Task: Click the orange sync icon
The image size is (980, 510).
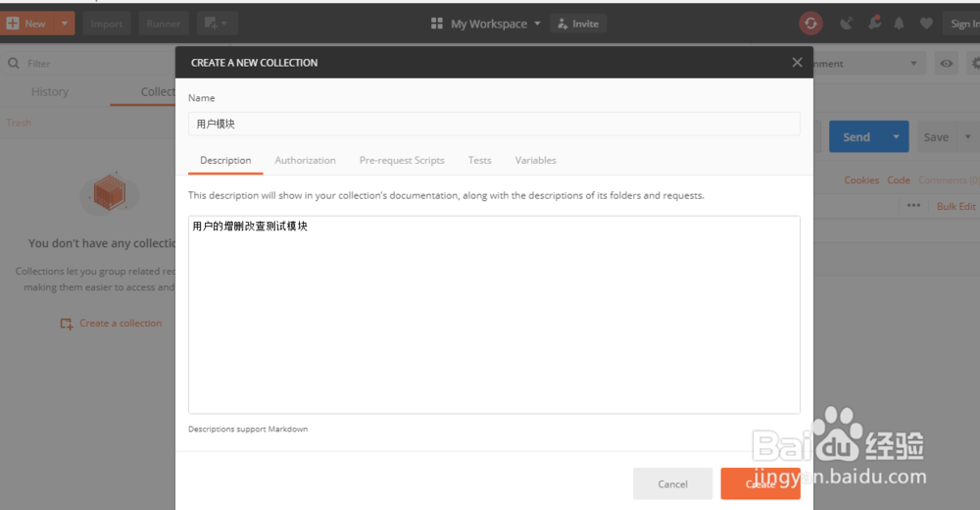Action: point(810,24)
